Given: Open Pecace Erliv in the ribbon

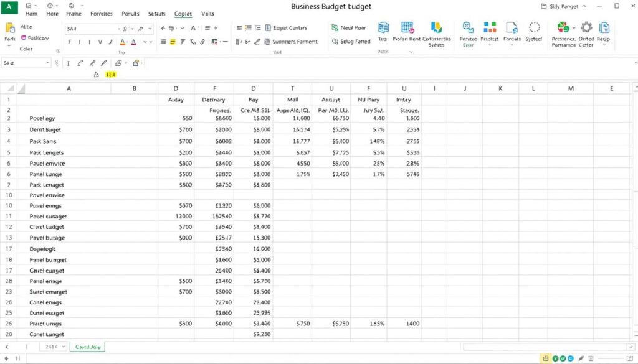Looking at the screenshot, I should click(467, 29).
